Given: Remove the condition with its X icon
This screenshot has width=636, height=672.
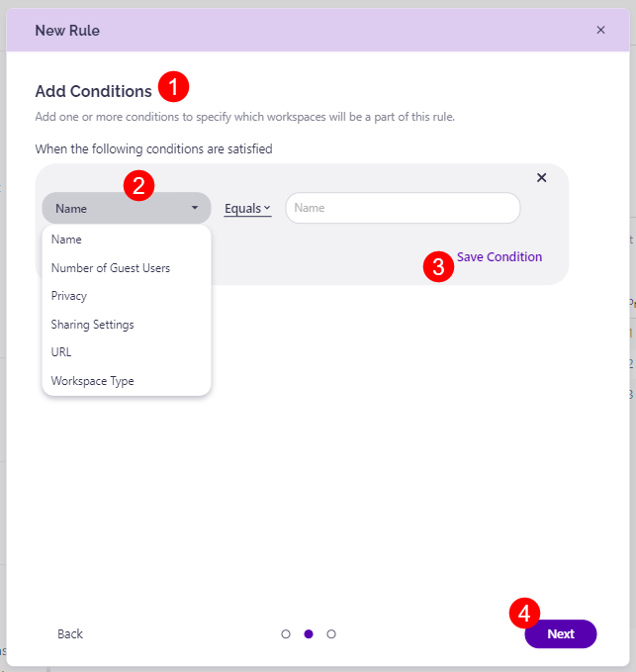Looking at the screenshot, I should (x=541, y=178).
